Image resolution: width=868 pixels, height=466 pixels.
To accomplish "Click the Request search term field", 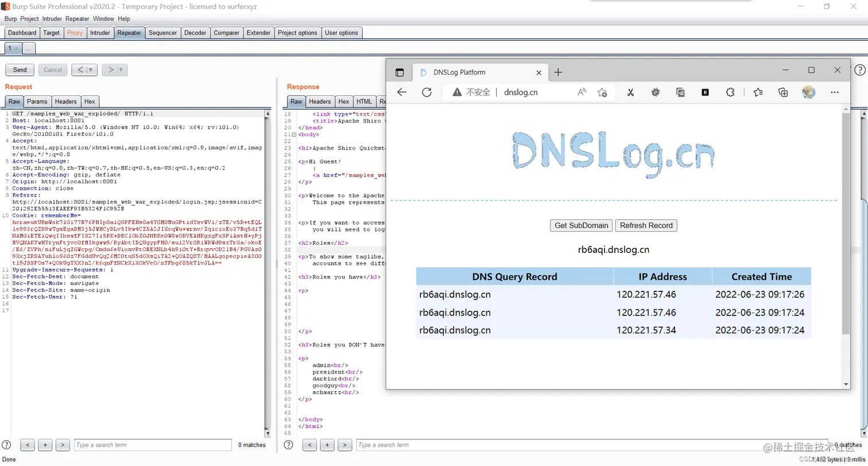I will pyautogui.click(x=153, y=445).
